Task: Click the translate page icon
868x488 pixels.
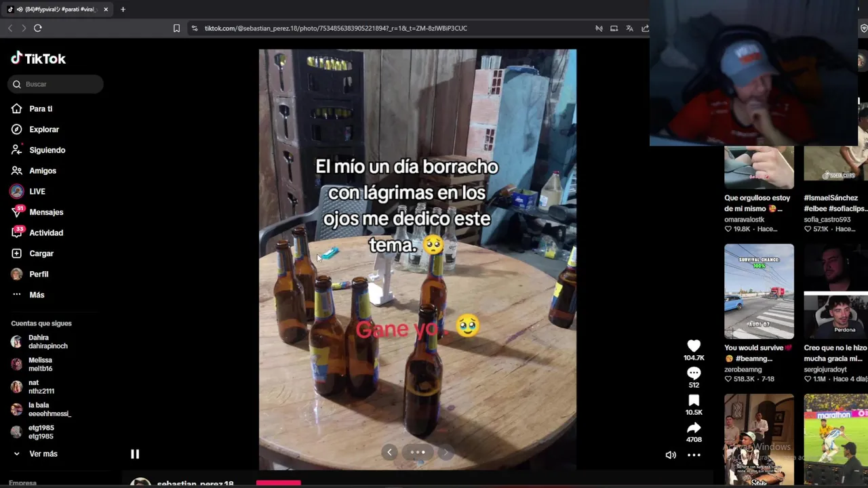Action: point(629,28)
